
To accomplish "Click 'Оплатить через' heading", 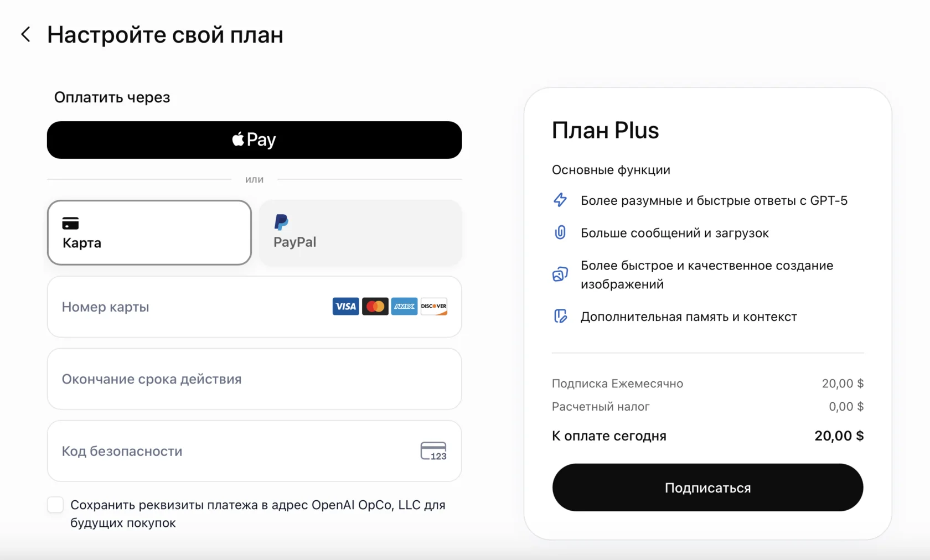I will pos(112,97).
